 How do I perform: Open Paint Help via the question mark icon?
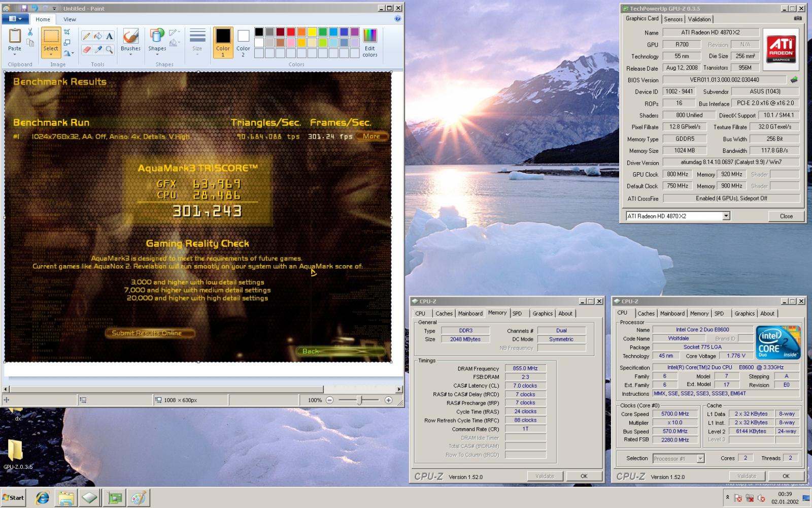pyautogui.click(x=397, y=19)
